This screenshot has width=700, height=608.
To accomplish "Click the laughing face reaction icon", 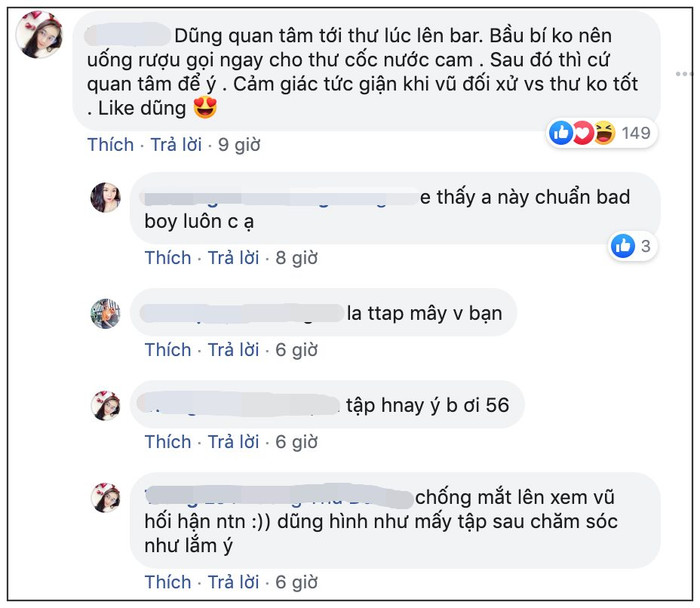I will coord(604,133).
